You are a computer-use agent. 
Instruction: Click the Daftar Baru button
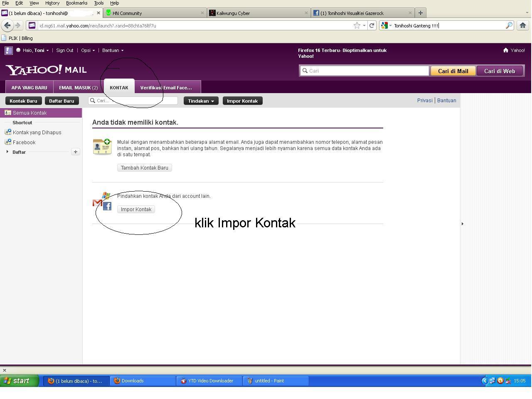click(62, 101)
